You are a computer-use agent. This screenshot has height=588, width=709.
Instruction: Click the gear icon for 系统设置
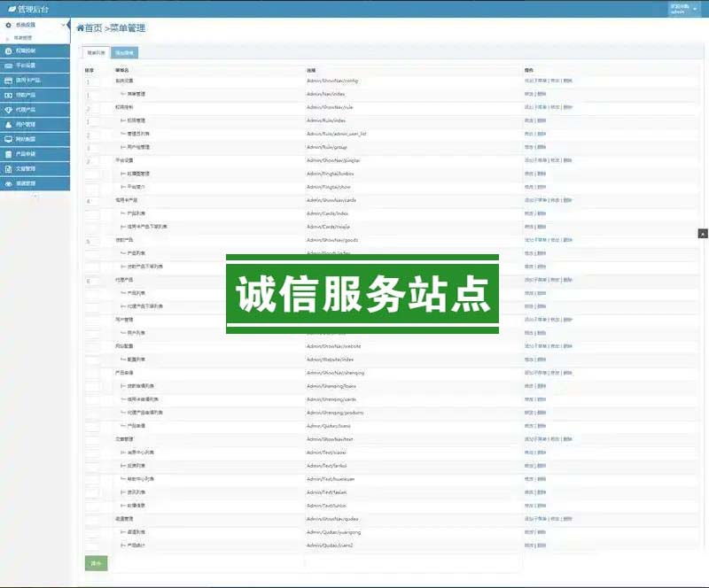[x=8, y=25]
